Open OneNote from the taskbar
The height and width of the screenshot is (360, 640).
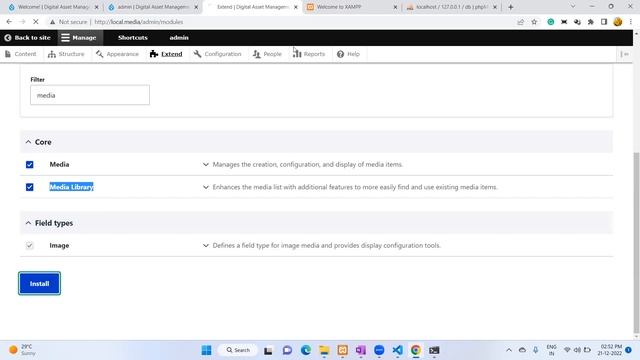pyautogui.click(x=361, y=350)
